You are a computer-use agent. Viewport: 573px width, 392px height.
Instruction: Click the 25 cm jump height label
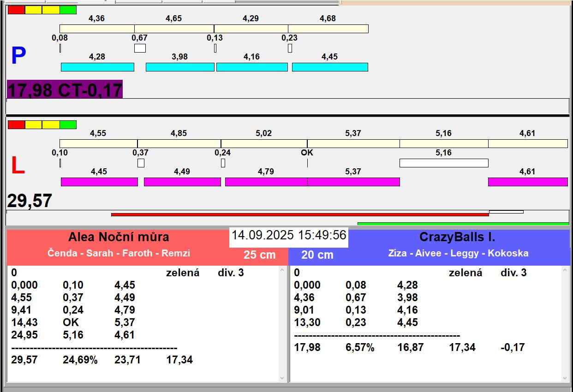coord(259,255)
